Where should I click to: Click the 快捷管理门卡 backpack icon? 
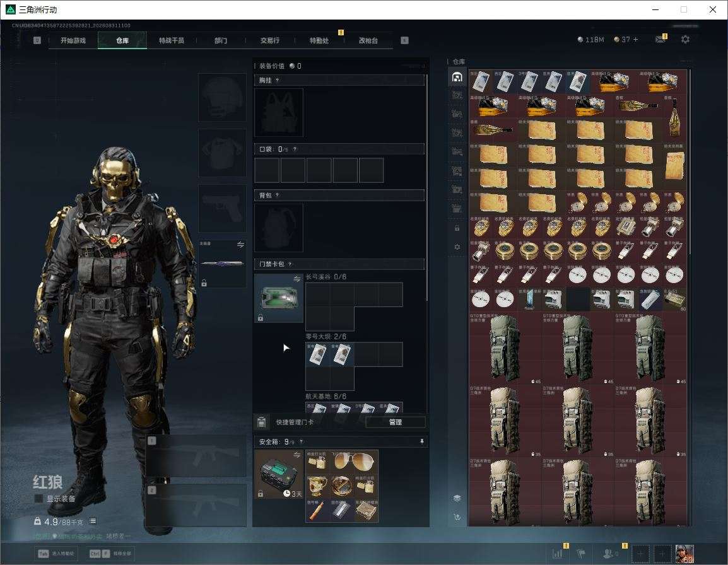(261, 422)
